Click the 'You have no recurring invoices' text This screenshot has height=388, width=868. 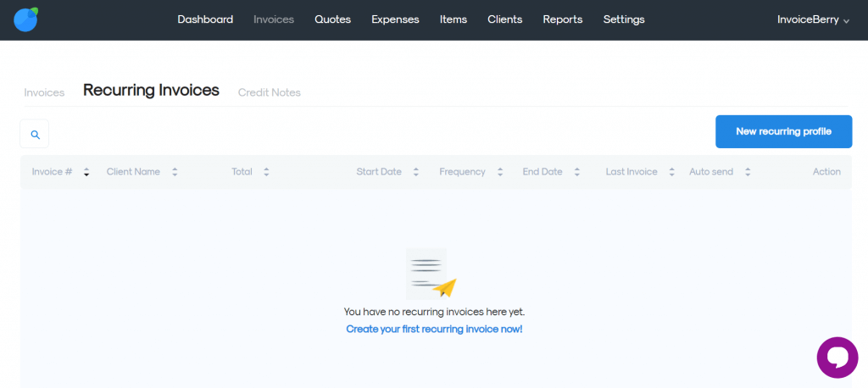pos(434,312)
